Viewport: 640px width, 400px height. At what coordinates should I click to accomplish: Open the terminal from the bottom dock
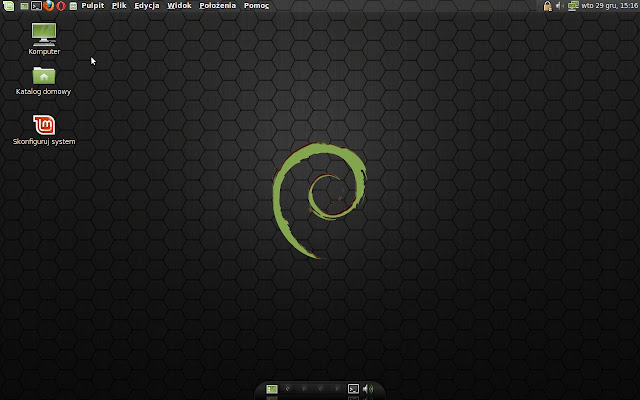click(x=353, y=389)
